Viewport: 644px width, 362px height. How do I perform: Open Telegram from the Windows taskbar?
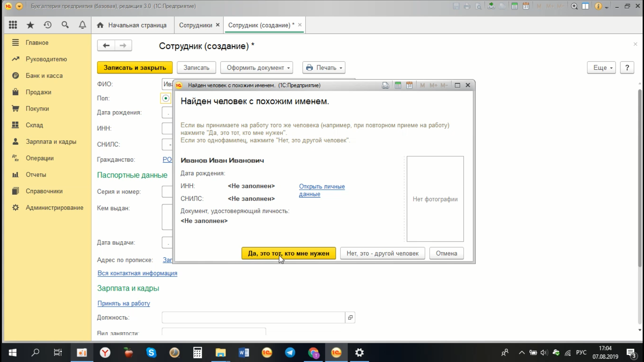pyautogui.click(x=290, y=353)
